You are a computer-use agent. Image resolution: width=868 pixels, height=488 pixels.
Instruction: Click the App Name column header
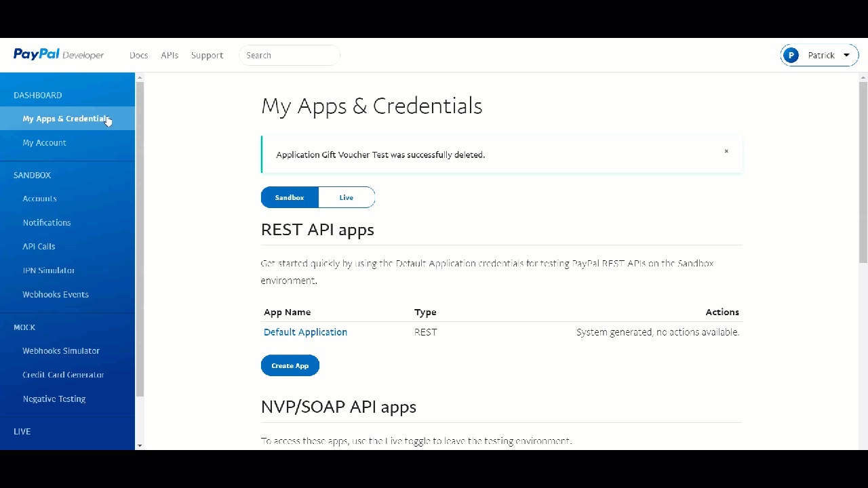click(288, 312)
